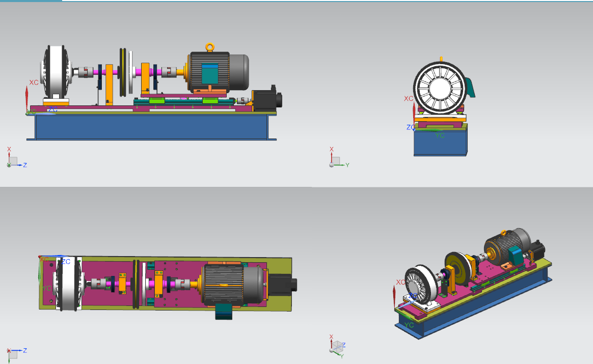Screen dimensions: 593x364
Task: Click the 3D cube view triad in the isometric view
Action: (x=337, y=346)
